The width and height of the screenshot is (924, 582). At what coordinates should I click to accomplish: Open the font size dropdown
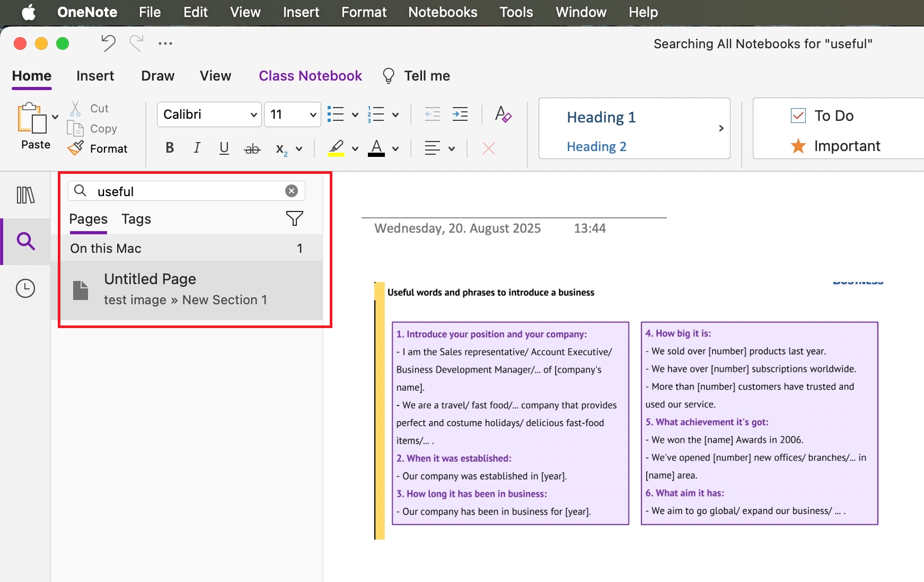click(x=292, y=114)
